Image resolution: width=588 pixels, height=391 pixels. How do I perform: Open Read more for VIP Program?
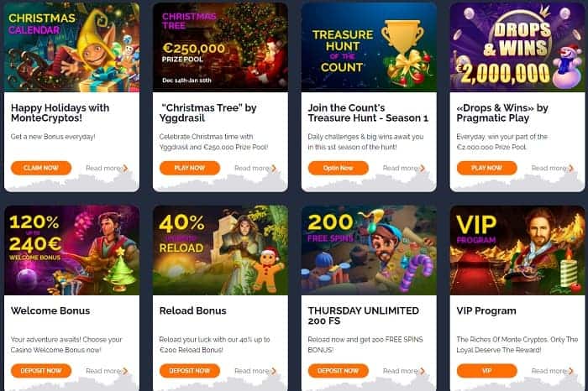pos(553,371)
